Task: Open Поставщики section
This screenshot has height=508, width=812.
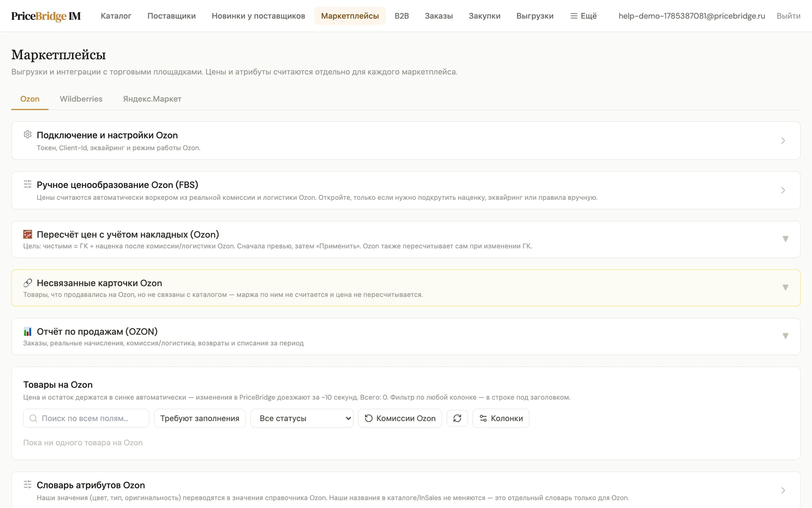Action: click(171, 16)
